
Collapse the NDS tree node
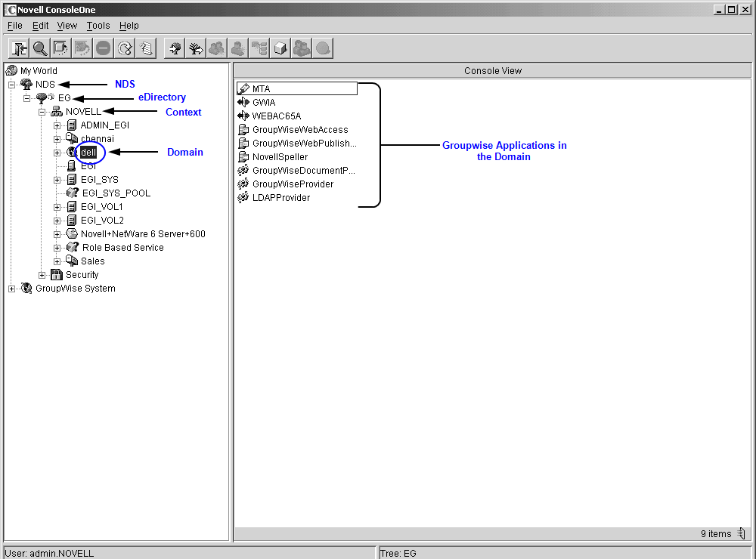tap(11, 85)
